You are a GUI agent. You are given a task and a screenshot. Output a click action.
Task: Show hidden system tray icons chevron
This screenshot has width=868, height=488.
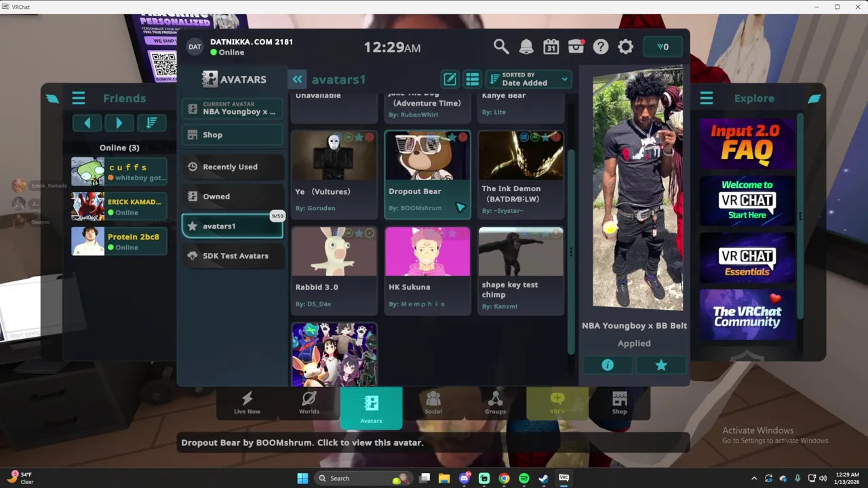tap(754, 478)
